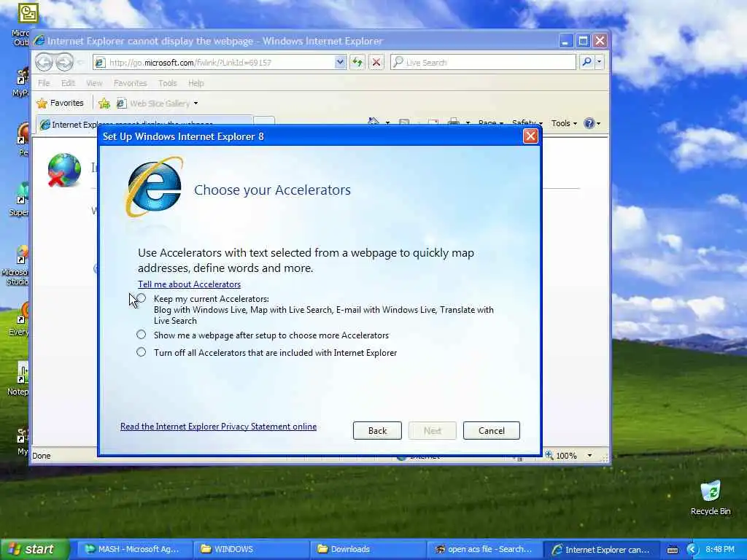Click the Refresh page icon
The height and width of the screenshot is (560, 747).
(x=357, y=63)
